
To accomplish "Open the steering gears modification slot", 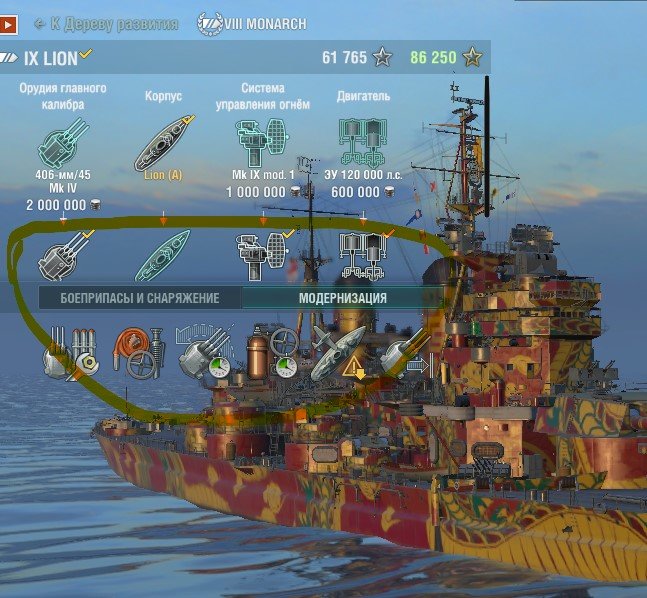I will (272, 352).
